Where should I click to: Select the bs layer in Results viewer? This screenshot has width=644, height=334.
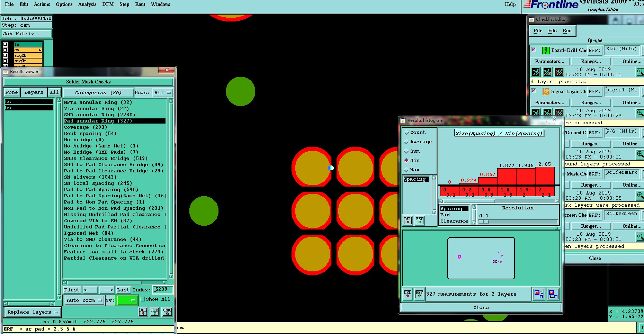tap(29, 108)
